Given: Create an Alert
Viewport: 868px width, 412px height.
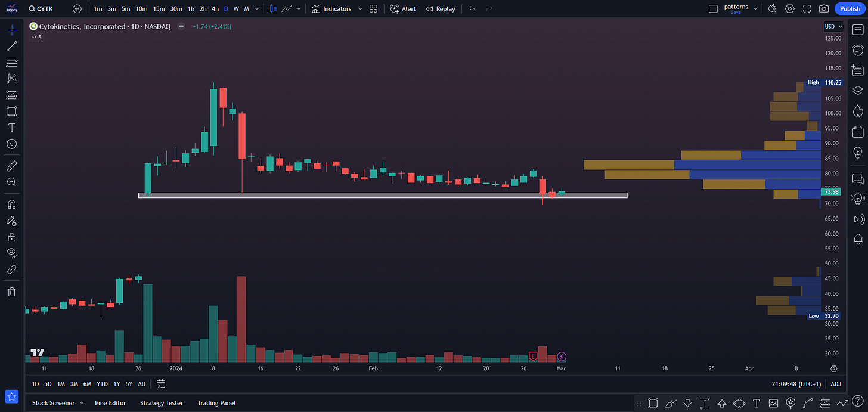Looking at the screenshot, I should 403,9.
